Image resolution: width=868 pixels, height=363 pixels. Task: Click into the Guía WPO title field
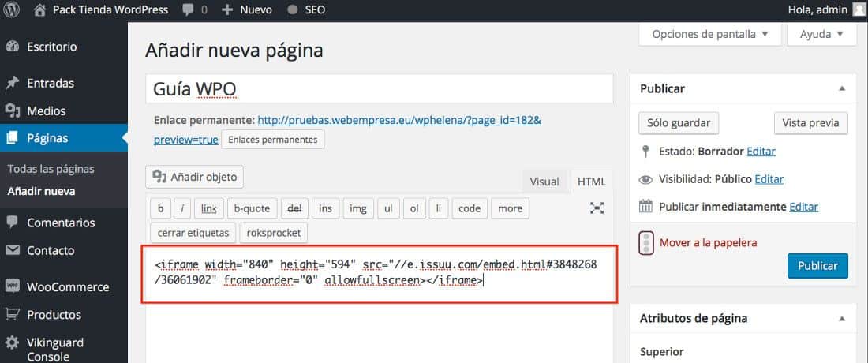click(x=380, y=89)
